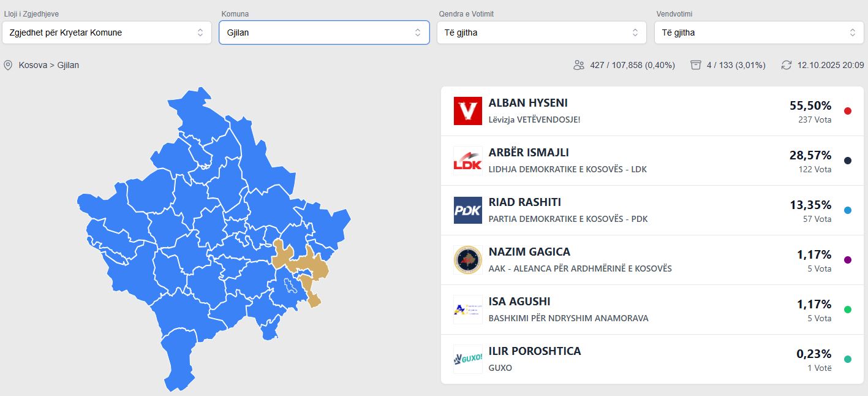
Task: Click the location pin icon beside Kosova
Action: point(8,65)
